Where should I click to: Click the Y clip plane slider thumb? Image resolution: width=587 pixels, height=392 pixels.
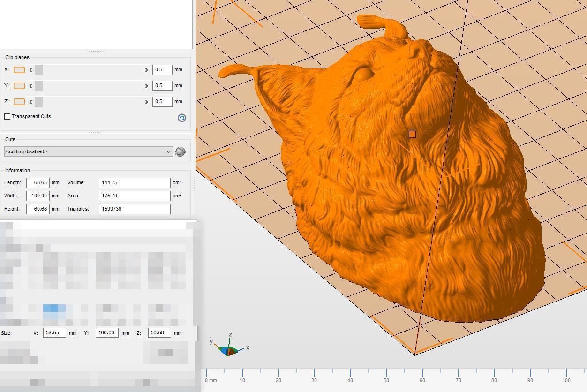(x=38, y=86)
